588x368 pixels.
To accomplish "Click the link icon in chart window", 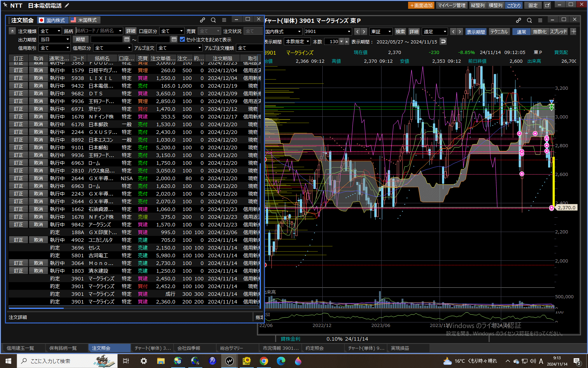I will [518, 20].
